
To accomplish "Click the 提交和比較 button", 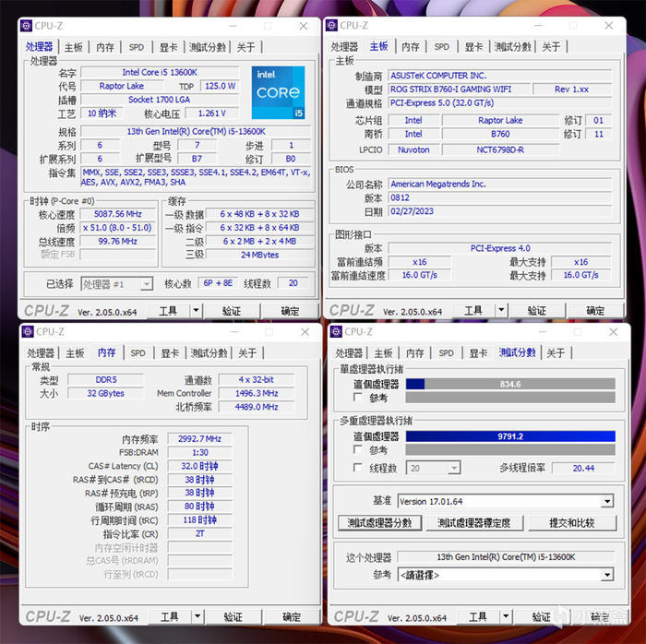I will [572, 523].
